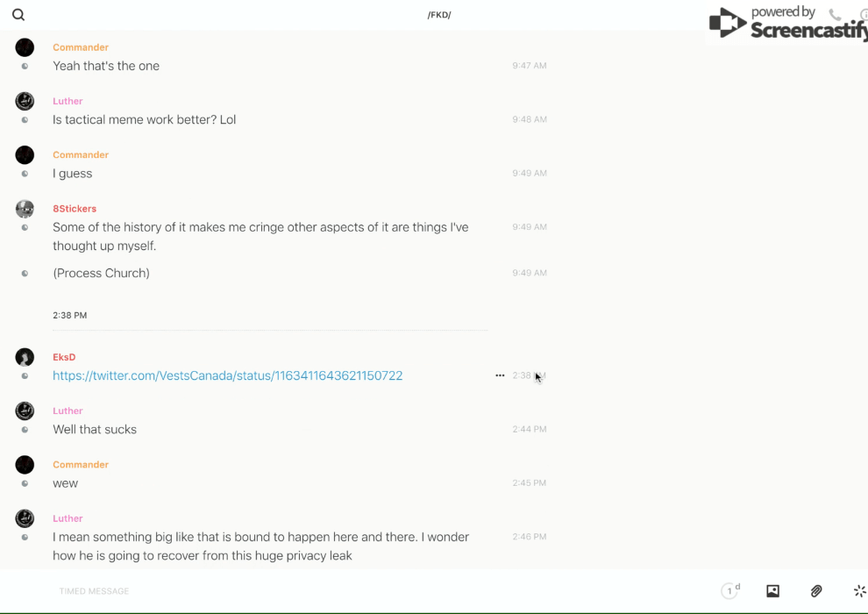Open the VestsCanada Twitter status link
Image resolution: width=868 pixels, height=614 pixels.
(x=227, y=375)
